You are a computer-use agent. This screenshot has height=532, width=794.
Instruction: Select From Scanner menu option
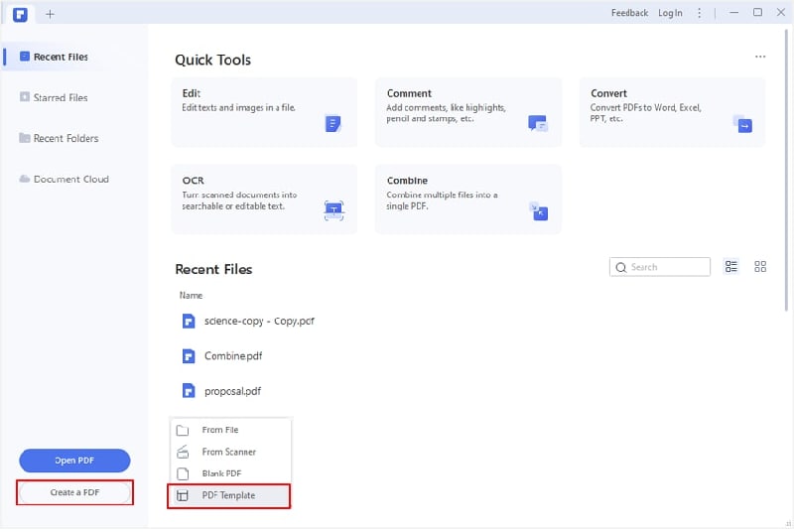click(x=228, y=452)
